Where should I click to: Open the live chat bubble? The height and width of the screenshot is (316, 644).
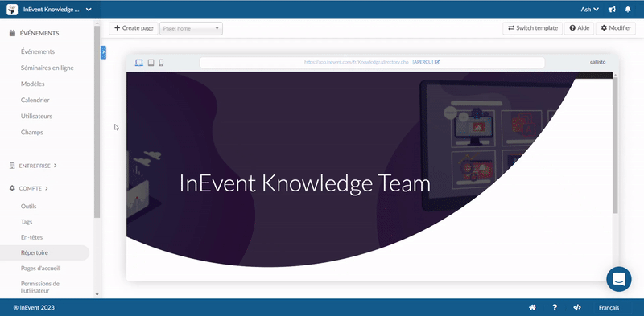(619, 280)
